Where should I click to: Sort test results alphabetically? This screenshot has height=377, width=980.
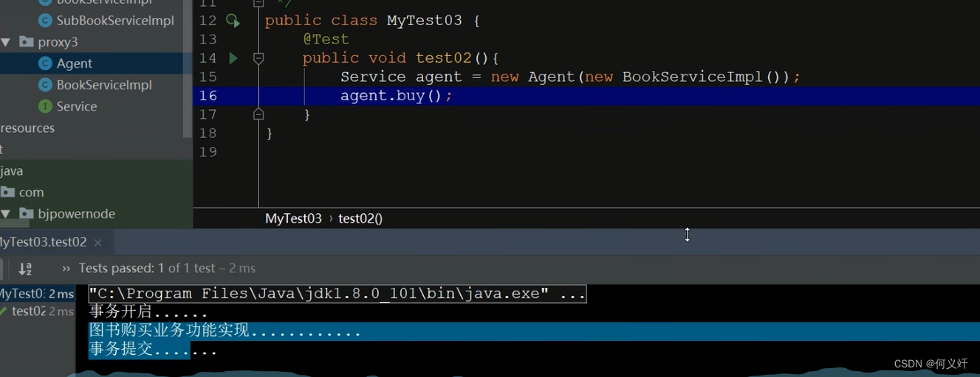pyautogui.click(x=25, y=269)
